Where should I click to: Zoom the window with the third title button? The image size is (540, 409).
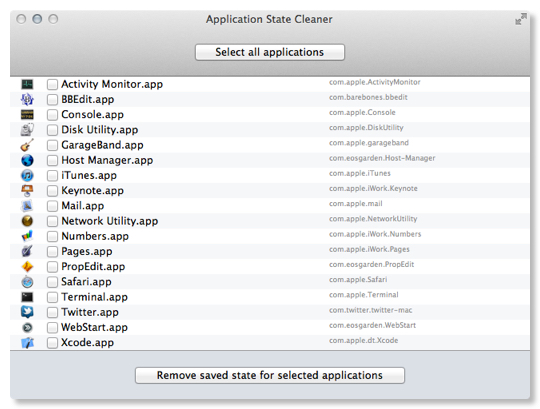point(53,19)
